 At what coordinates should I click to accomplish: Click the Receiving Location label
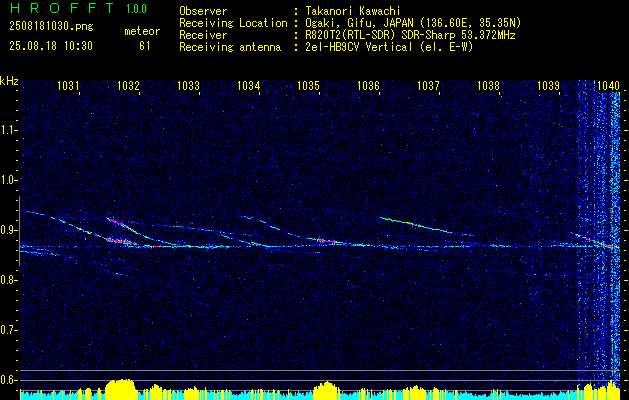233,23
